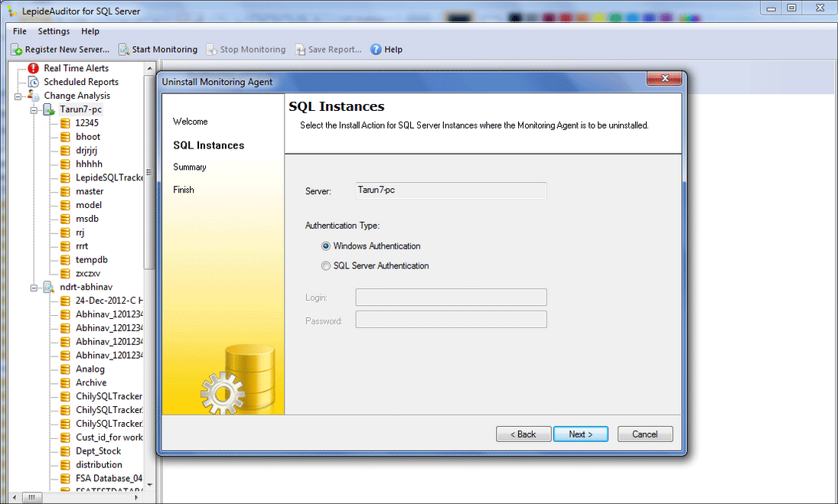This screenshot has width=838, height=504.
Task: Click the tree panel's down scroll arrow
Action: click(x=150, y=485)
